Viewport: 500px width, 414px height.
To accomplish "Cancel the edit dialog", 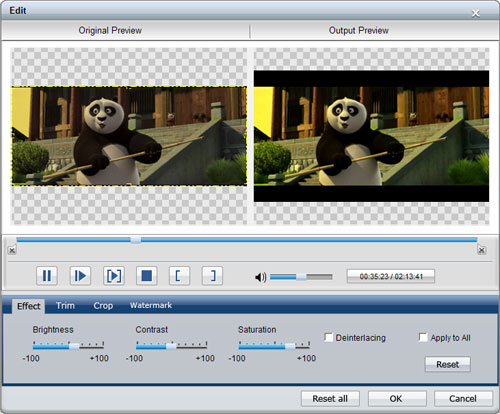I will click(463, 399).
